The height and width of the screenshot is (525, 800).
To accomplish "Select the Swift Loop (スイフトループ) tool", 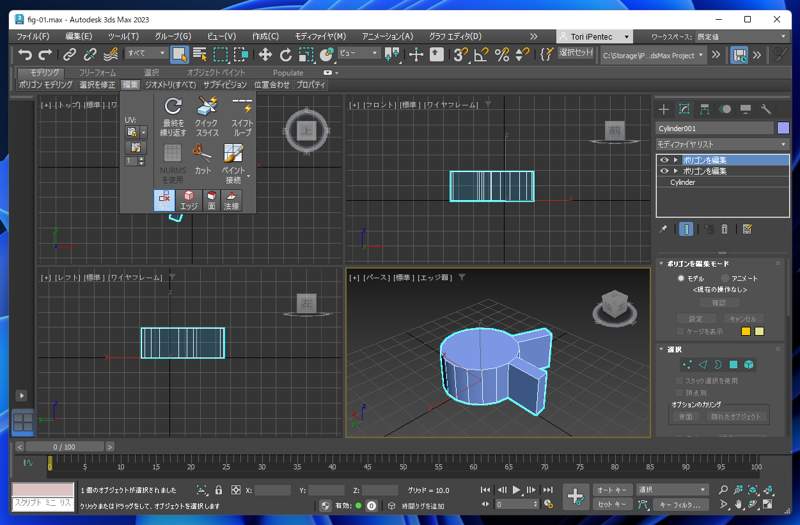I will click(x=242, y=116).
